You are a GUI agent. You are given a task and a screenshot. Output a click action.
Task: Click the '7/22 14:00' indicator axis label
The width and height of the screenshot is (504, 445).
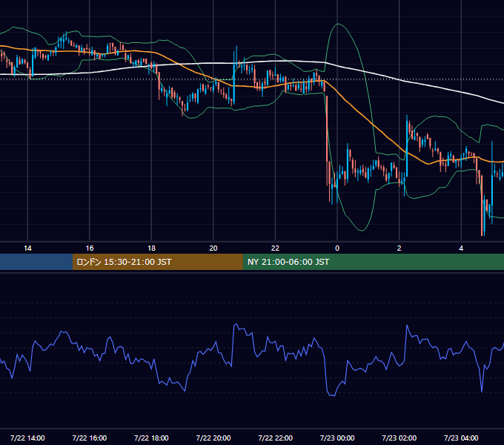27,438
